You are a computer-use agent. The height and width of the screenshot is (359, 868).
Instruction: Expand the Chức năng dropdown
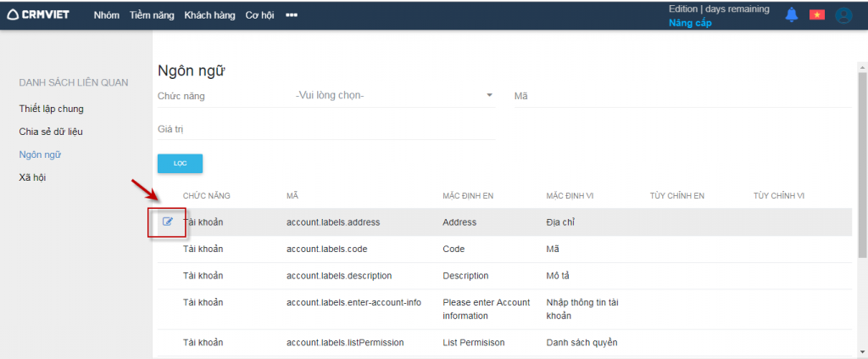(489, 95)
